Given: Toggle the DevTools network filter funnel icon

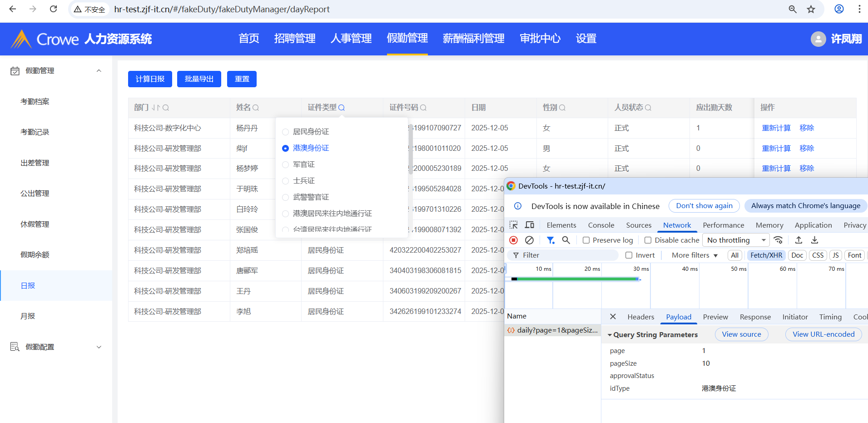Looking at the screenshot, I should click(551, 240).
